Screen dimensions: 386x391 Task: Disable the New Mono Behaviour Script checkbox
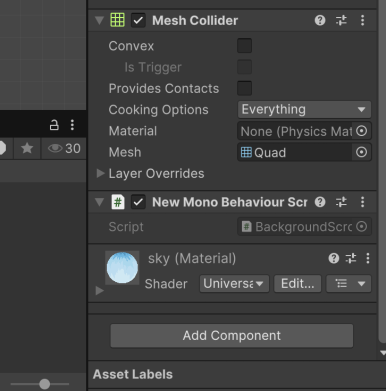pos(138,202)
